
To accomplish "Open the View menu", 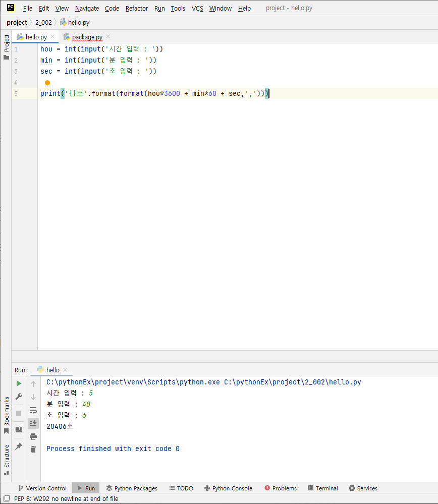I will pos(62,9).
